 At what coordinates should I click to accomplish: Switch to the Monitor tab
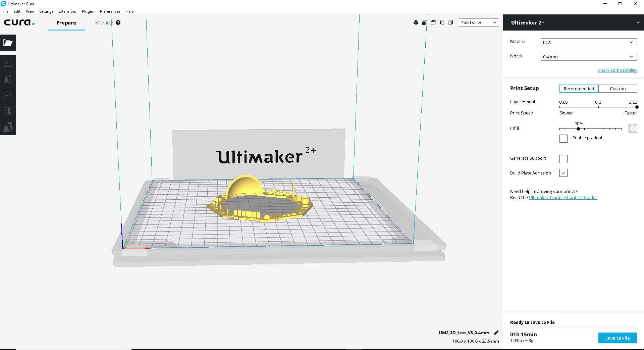(x=104, y=23)
